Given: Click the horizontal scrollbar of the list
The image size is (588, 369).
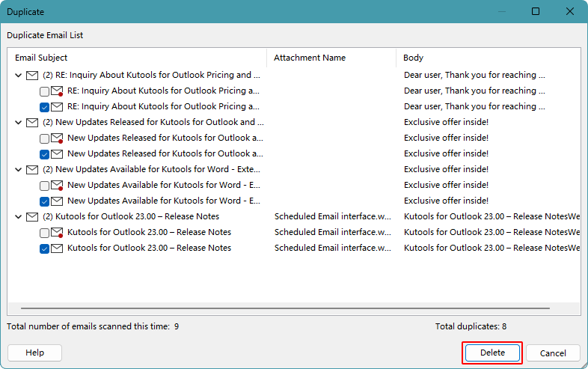Looking at the screenshot, I should pyautogui.click(x=285, y=308).
